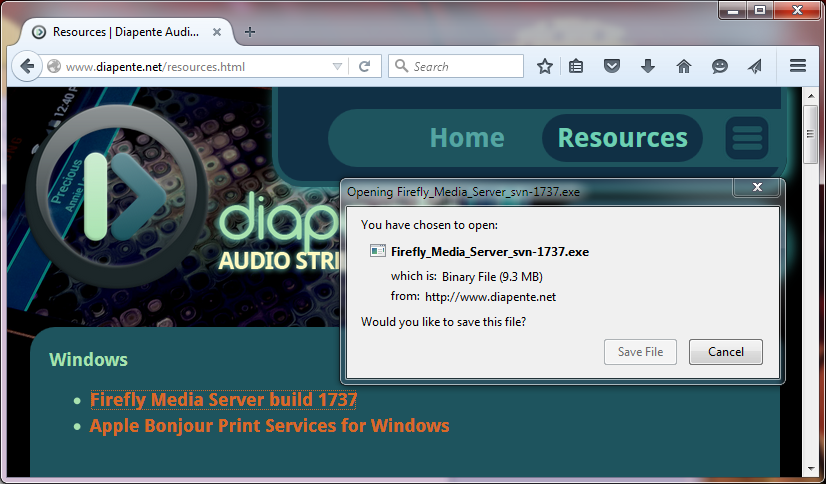Screen dimensions: 826x484
Task: Click Cancel in the download dialog
Action: click(x=725, y=352)
